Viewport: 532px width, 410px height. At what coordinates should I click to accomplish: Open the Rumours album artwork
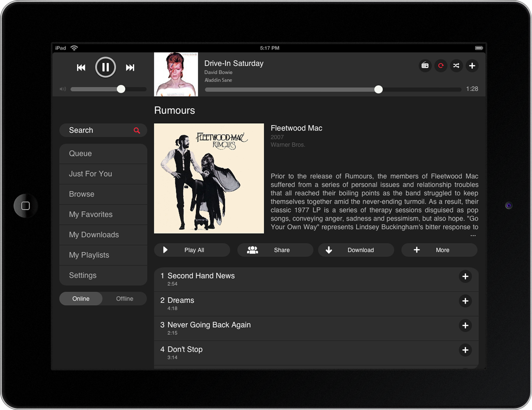coord(209,178)
